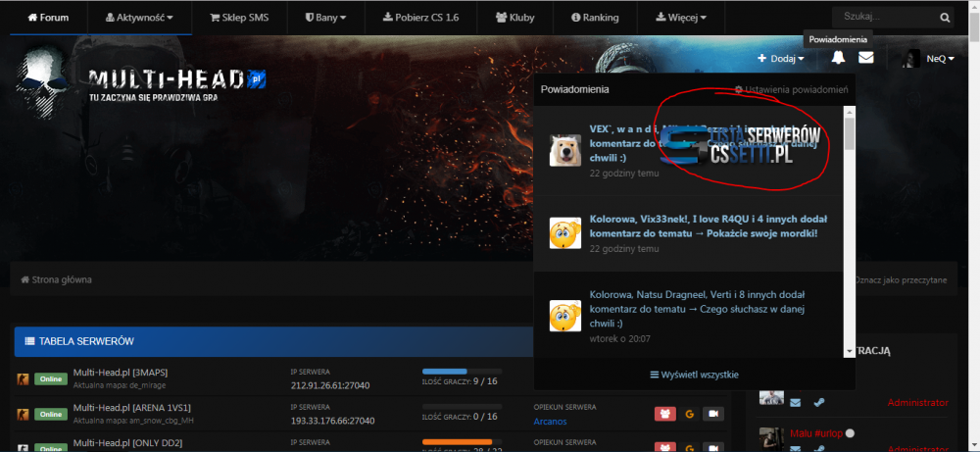Click the notifications bell icon
This screenshot has height=452, width=980.
pyautogui.click(x=838, y=58)
